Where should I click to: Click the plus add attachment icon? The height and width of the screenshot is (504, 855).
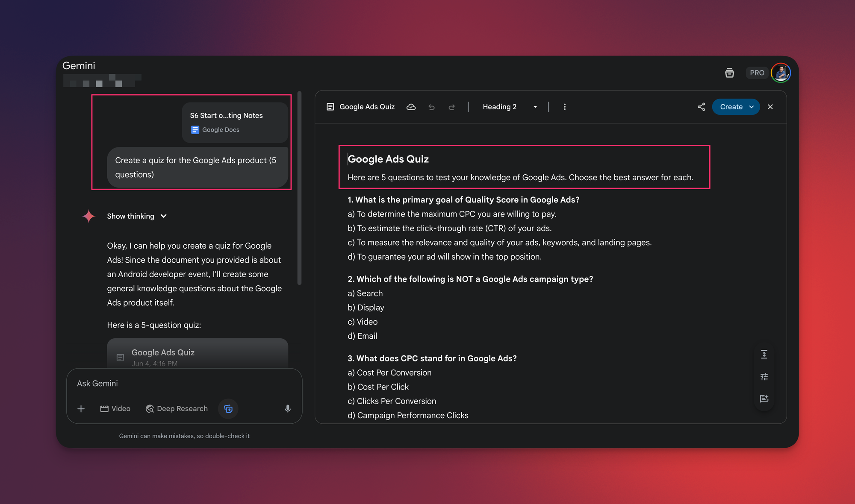point(81,409)
